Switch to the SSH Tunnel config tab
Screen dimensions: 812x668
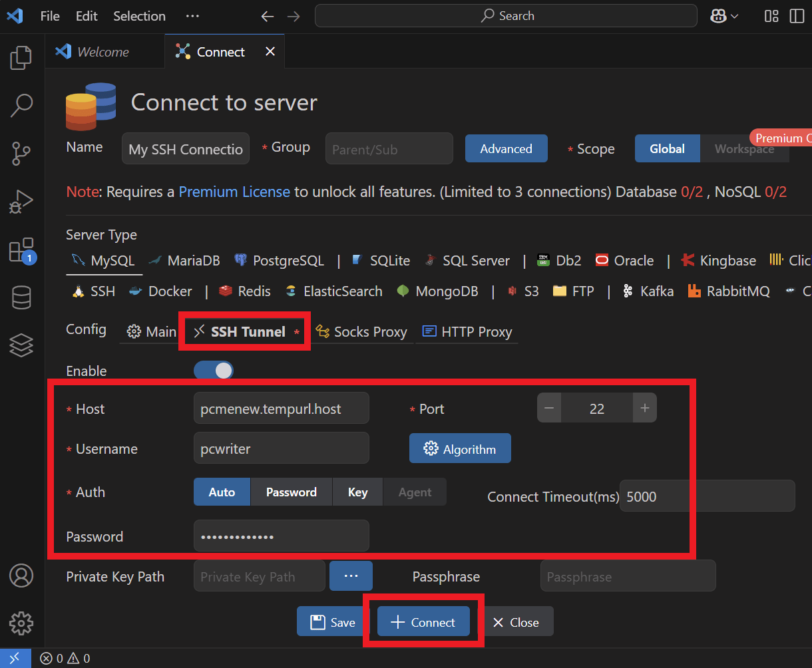(x=247, y=331)
